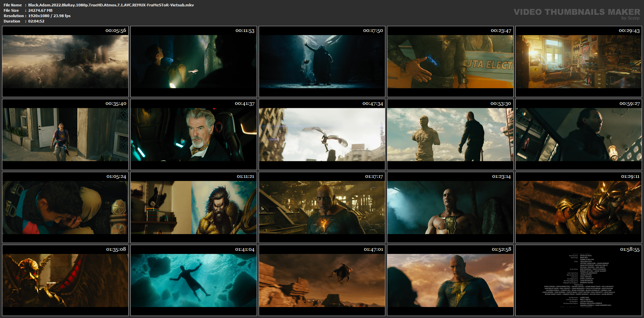Click the File Name label
The height and width of the screenshot is (318, 644).
(13, 5)
